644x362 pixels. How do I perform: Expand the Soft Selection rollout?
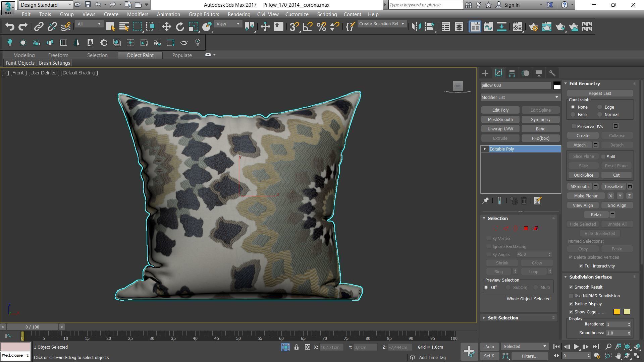[503, 318]
